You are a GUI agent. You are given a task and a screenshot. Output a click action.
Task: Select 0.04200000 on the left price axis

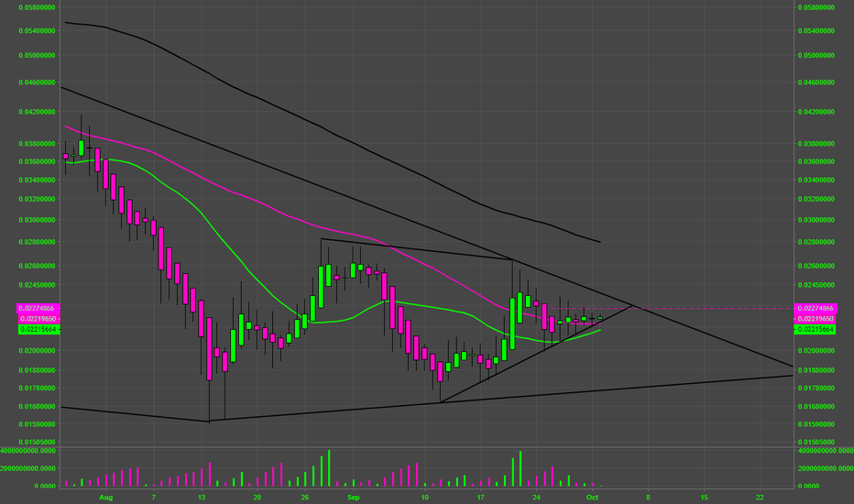(37, 112)
